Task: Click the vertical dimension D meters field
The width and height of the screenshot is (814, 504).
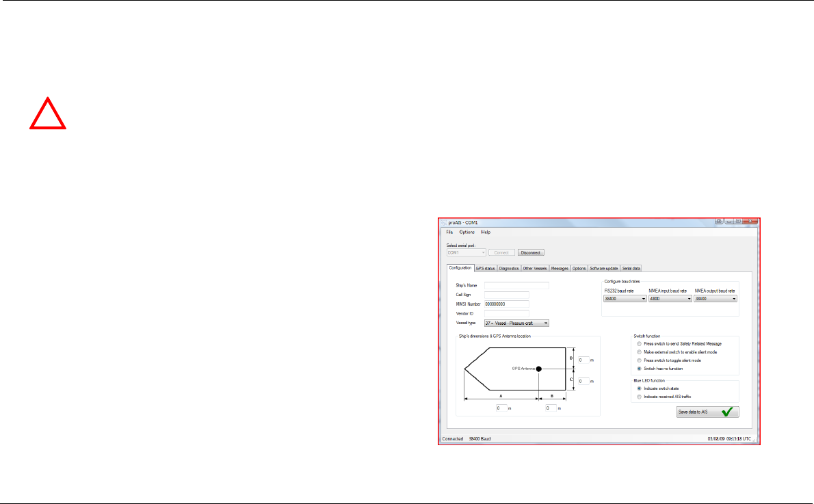Action: tap(583, 360)
